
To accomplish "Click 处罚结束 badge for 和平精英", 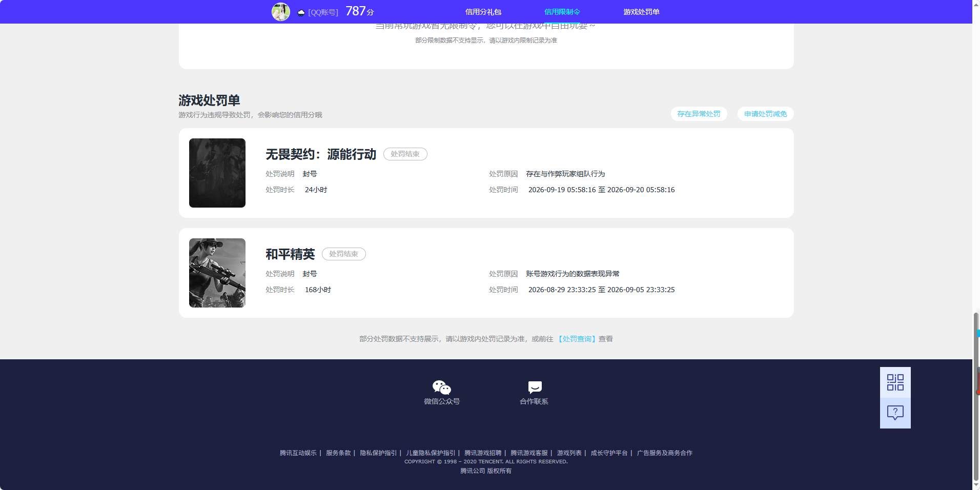I will click(x=344, y=254).
